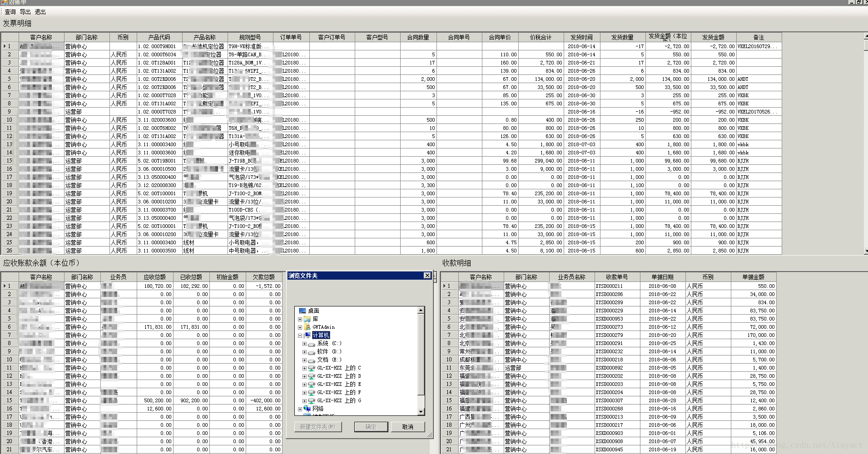This screenshot has width=868, height=454.
Task: Expand the GWTAdmin node
Action: tap(300, 327)
